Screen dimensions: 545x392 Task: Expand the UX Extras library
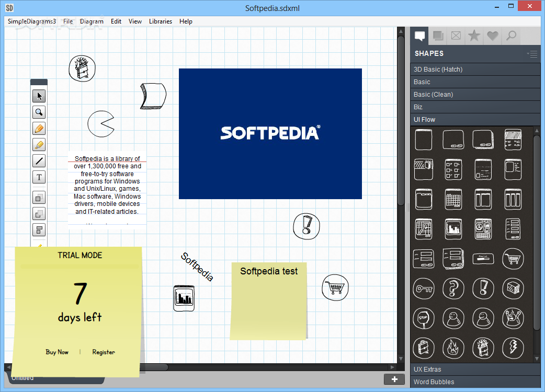[475, 370]
